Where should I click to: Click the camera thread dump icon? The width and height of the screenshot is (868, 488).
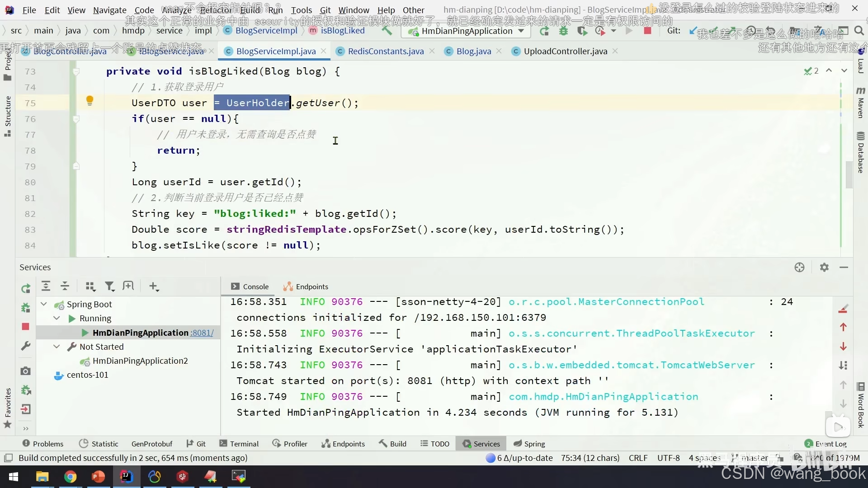[x=25, y=371]
